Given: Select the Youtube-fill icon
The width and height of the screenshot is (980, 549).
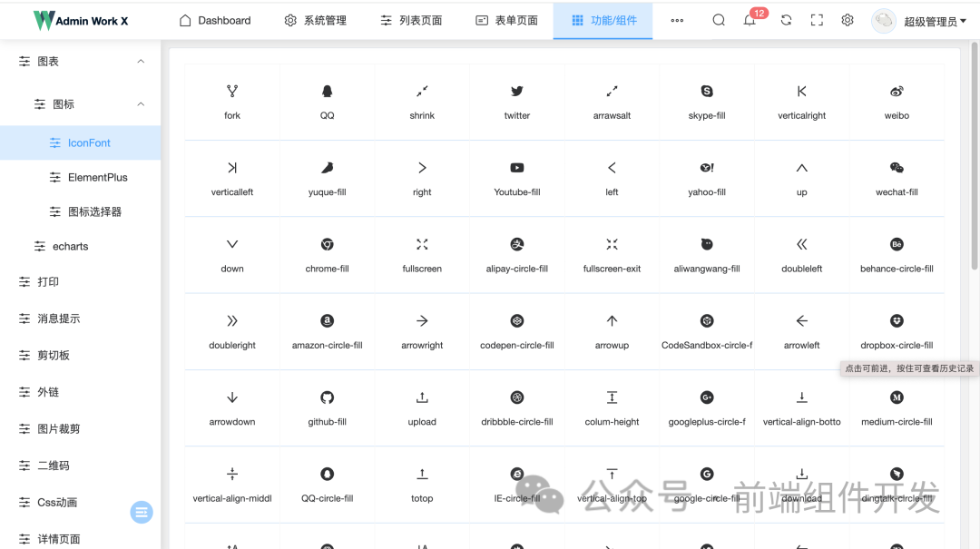Looking at the screenshot, I should [517, 168].
